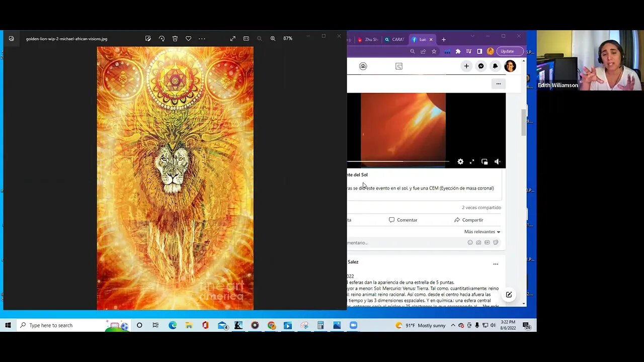644x362 pixels.
Task: Click the Facebook page vertical scrollbar
Action: (524, 122)
